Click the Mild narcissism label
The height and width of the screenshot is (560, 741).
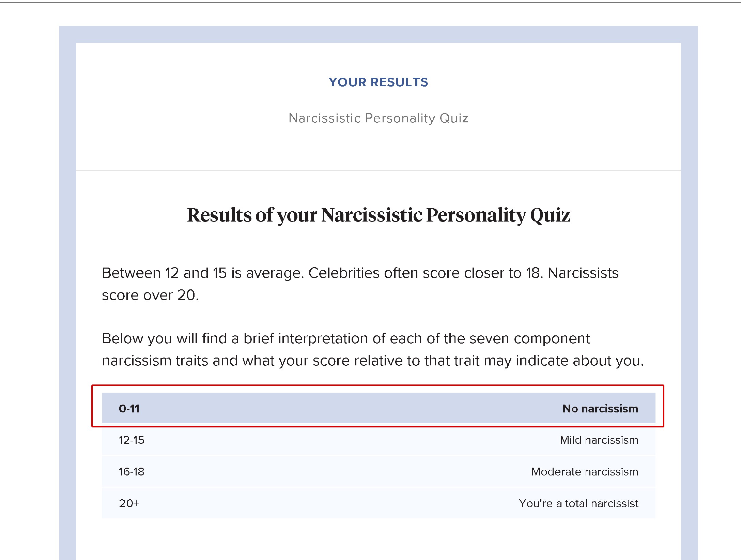point(599,440)
